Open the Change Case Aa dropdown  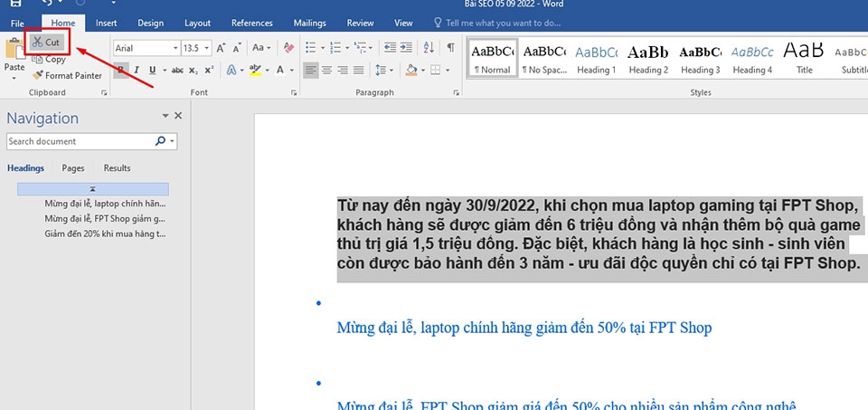[261, 48]
